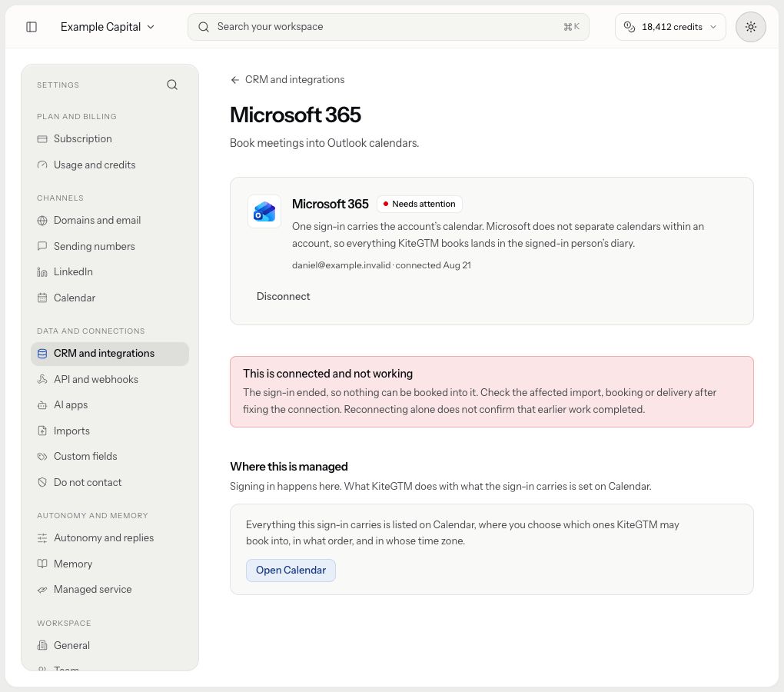Viewport: 784px width, 692px height.
Task: Go to Sending numbers settings
Action: (x=109, y=247)
